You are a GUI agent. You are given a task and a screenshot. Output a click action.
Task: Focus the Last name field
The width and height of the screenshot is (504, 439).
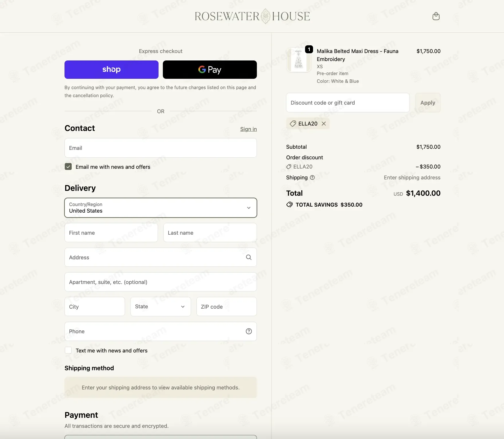[210, 233]
